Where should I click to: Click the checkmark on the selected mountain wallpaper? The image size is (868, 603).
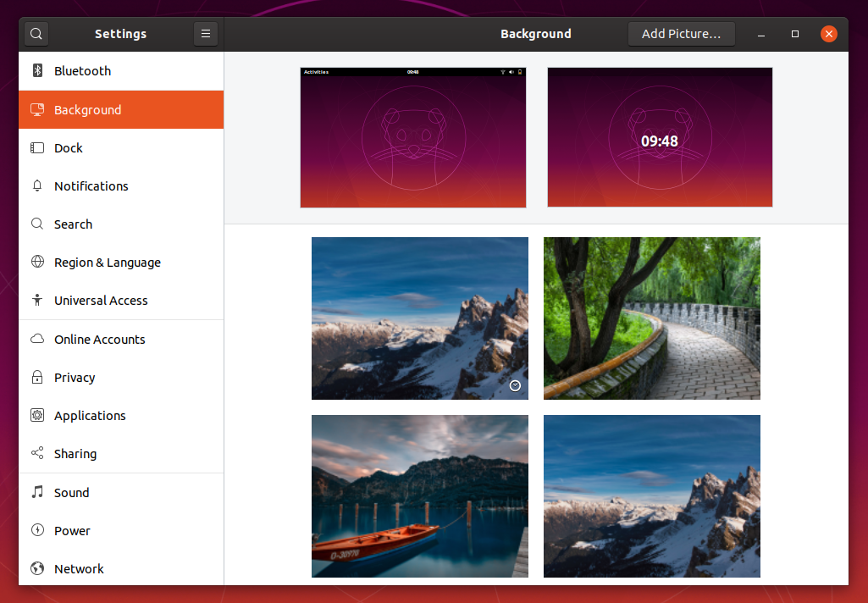click(515, 385)
